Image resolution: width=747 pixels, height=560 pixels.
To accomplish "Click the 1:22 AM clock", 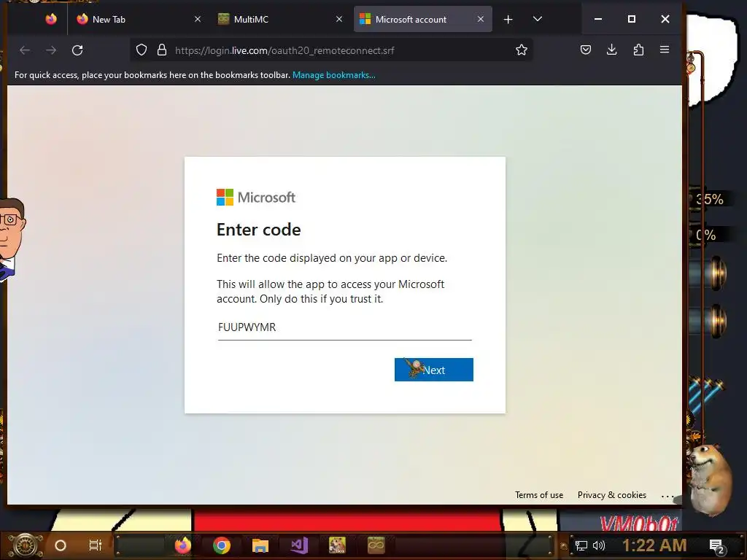I will [x=654, y=545].
